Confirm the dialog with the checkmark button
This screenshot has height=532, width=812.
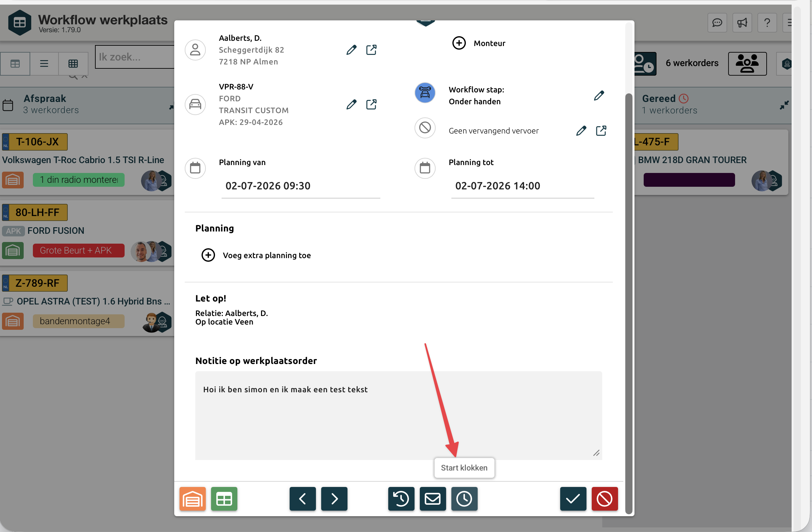(573, 498)
